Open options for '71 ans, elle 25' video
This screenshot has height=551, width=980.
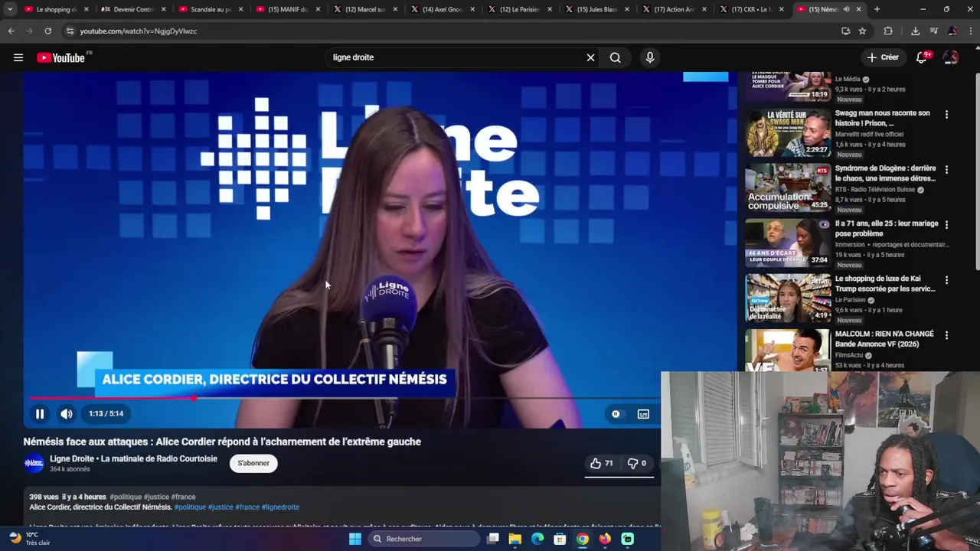coord(946,225)
